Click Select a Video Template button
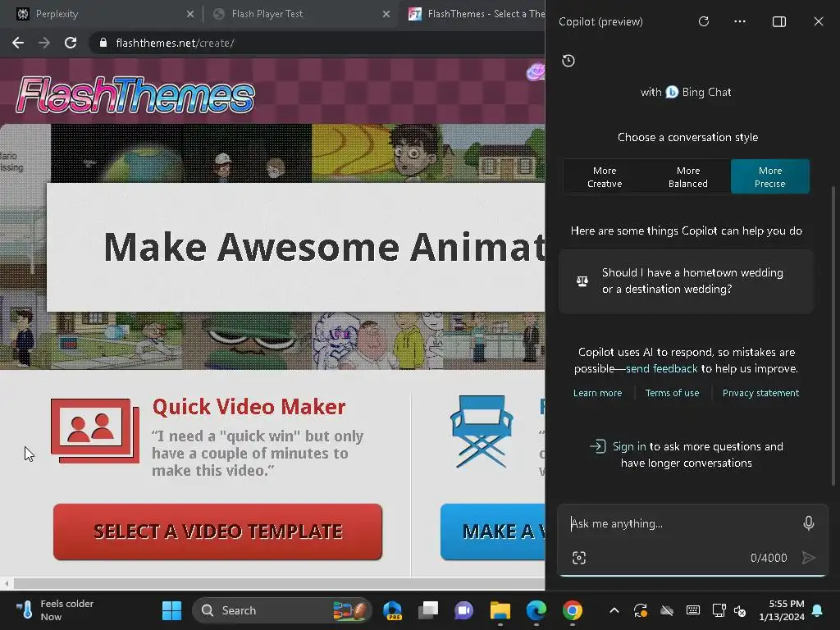This screenshot has height=630, width=840. (217, 532)
